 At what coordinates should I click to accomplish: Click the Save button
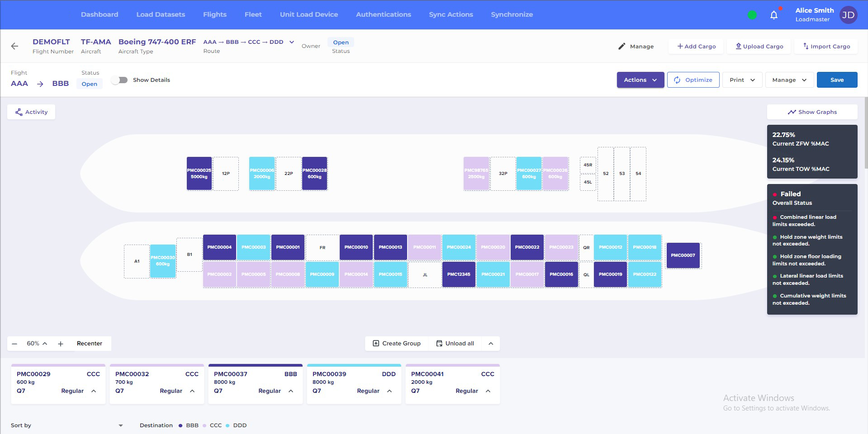[x=837, y=80]
